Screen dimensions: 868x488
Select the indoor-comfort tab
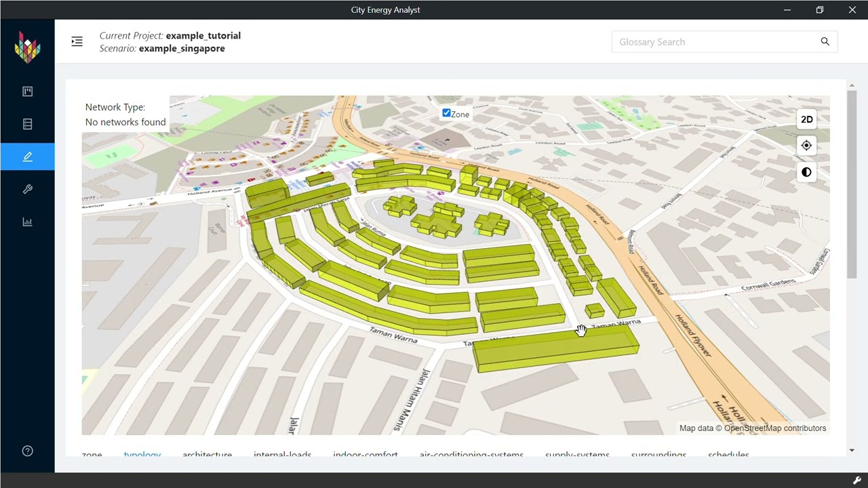tap(365, 455)
